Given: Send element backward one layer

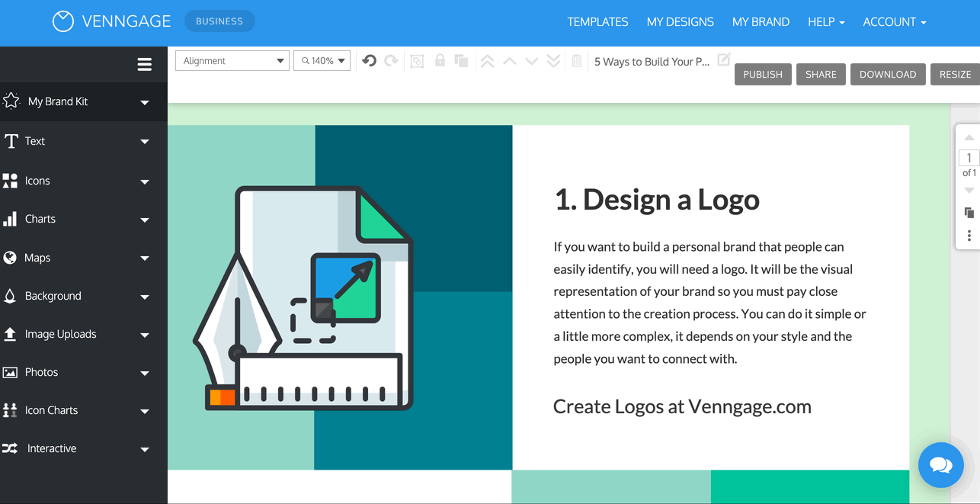Looking at the screenshot, I should point(531,59).
